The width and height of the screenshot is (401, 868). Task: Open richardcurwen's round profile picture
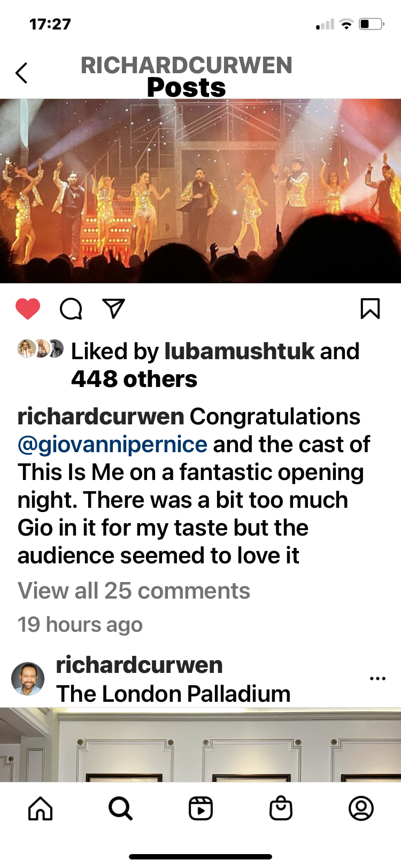click(28, 679)
